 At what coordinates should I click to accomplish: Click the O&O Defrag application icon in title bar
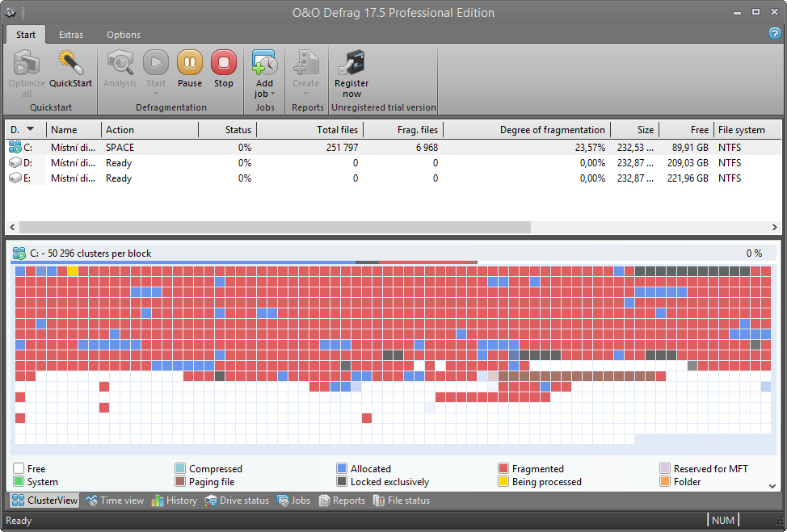tap(11, 12)
